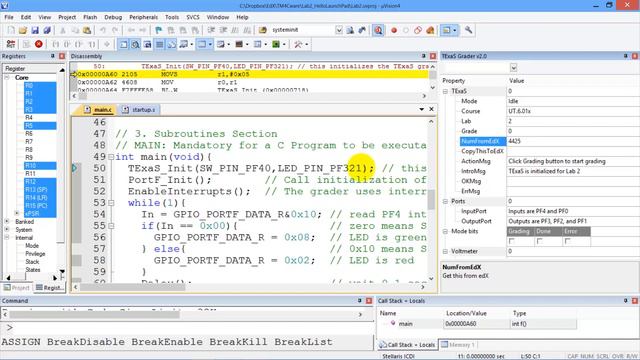Click the red Stop execution icon

[x=39, y=44]
